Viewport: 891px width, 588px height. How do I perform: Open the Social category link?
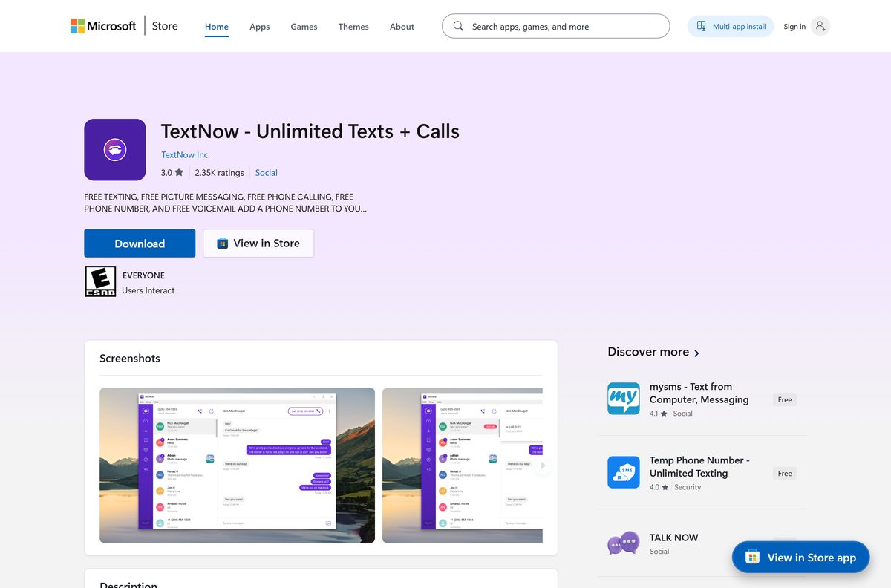pyautogui.click(x=267, y=172)
